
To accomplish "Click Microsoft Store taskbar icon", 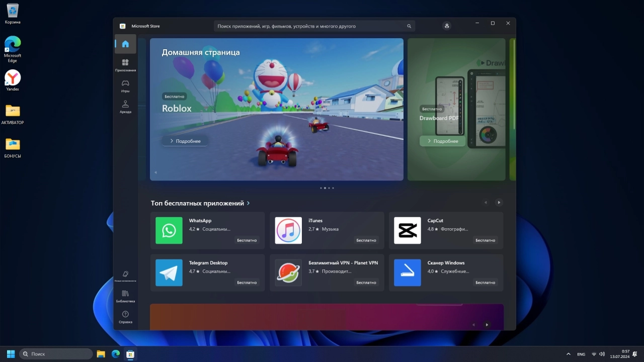I will 130,354.
